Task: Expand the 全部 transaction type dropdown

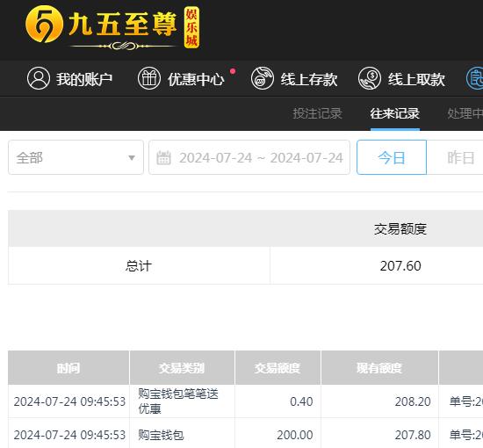Action: tap(76, 157)
